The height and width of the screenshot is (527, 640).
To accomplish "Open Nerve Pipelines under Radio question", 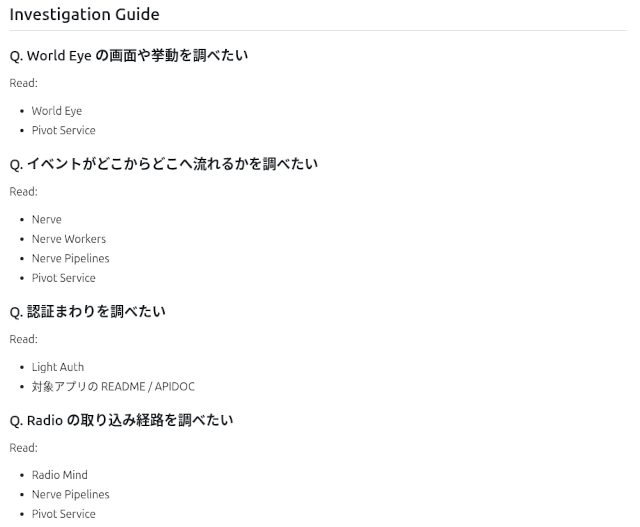I will (x=70, y=494).
